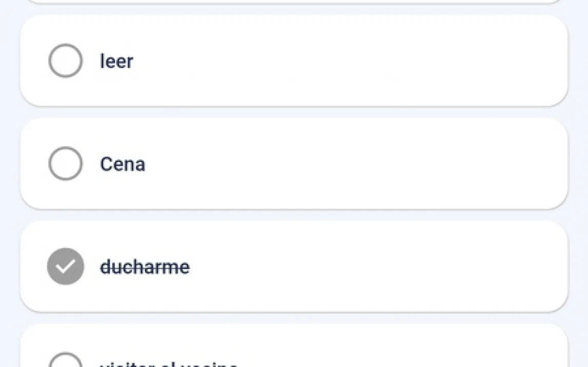
Task: Tick the circle of the bottom cut-off task
Action: (65, 362)
